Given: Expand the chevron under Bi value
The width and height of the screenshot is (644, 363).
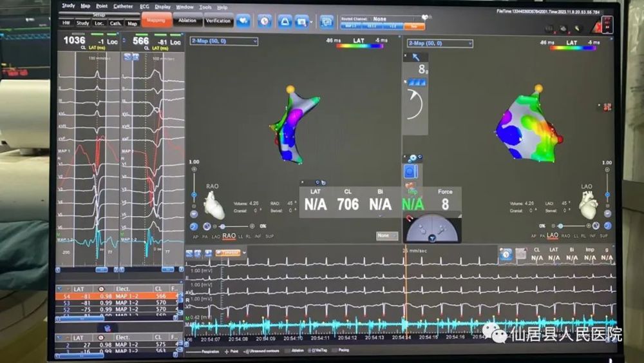Looking at the screenshot, I should 380,216.
